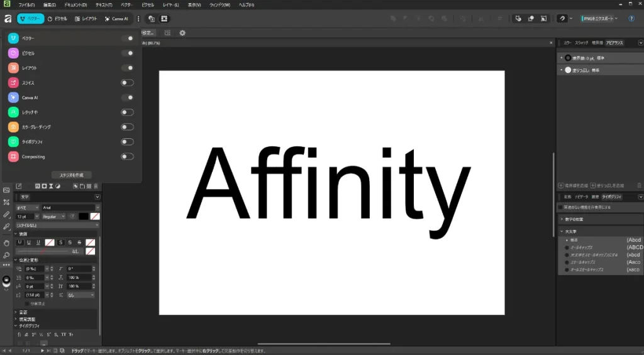This screenshot has width=644, height=355.
Task: Click the スタジオを作成 button
Action: click(72, 175)
